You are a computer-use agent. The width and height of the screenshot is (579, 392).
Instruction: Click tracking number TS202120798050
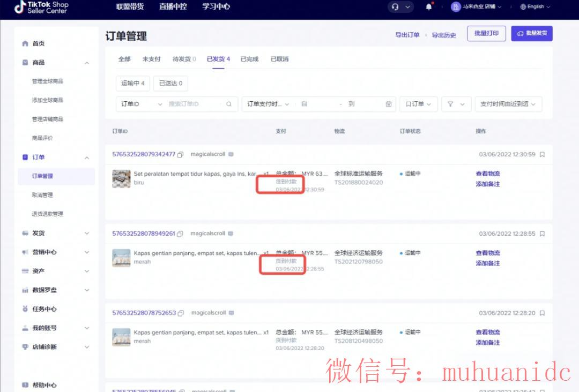click(x=359, y=262)
